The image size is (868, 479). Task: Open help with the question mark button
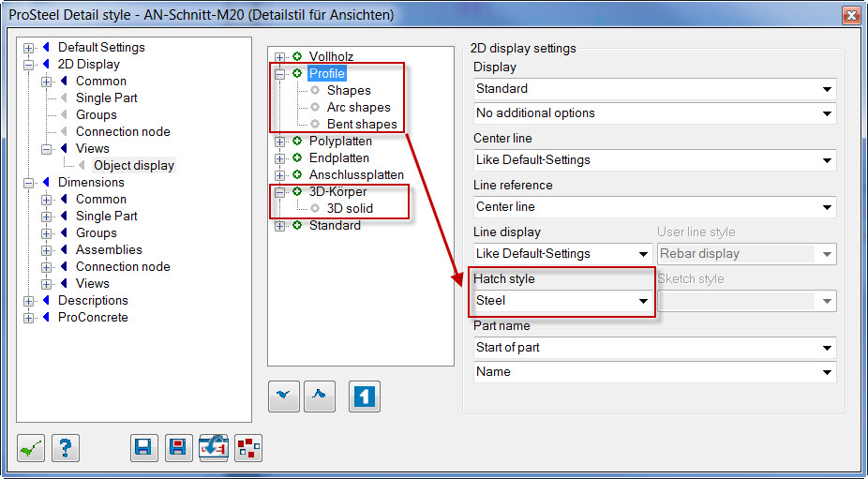pos(66,448)
